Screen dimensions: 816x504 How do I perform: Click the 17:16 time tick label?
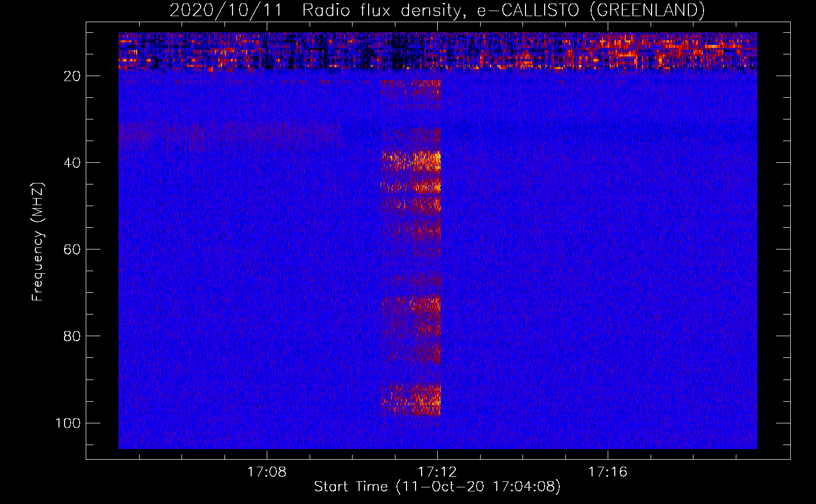608,472
